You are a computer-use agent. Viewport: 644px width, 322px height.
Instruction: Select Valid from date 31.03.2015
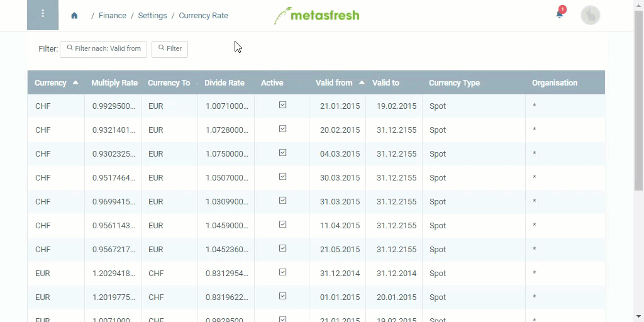(x=340, y=201)
